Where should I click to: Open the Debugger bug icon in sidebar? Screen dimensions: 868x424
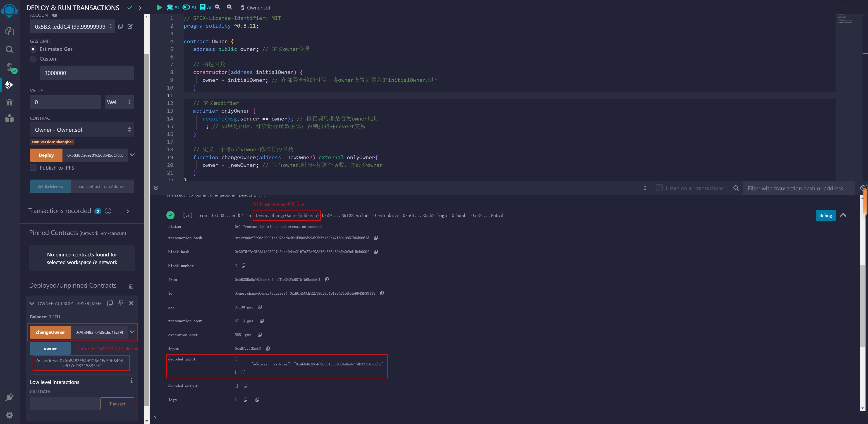pos(10,102)
